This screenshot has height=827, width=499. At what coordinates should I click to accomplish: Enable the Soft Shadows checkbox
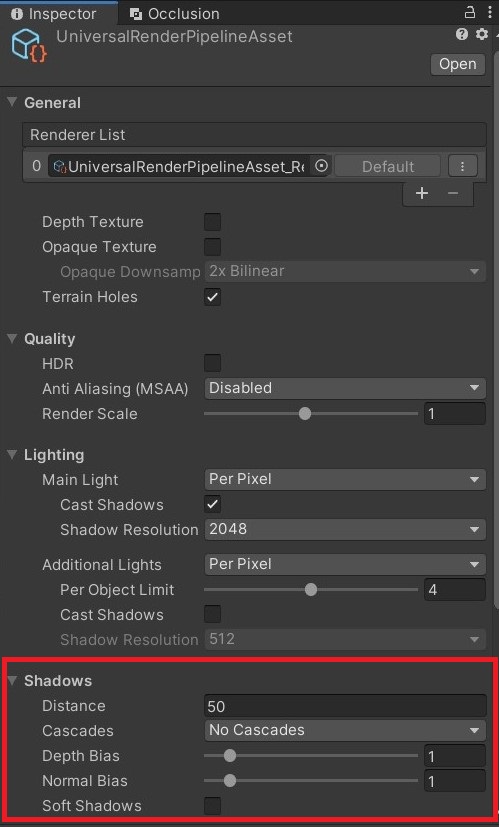213,806
